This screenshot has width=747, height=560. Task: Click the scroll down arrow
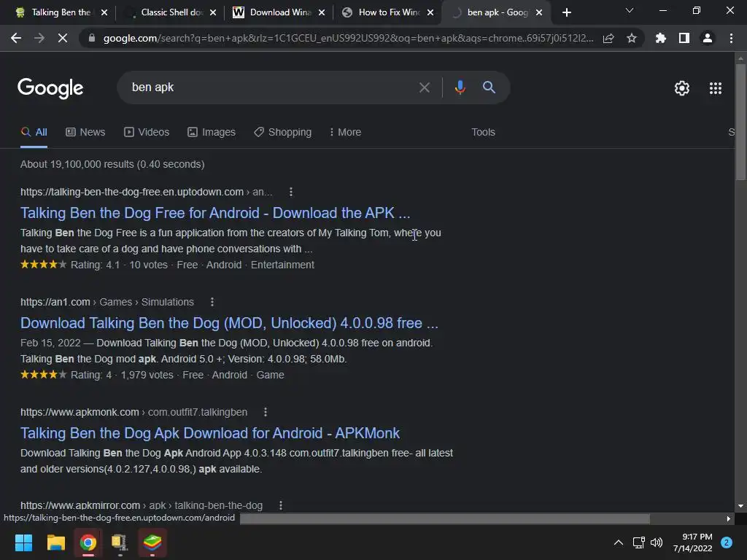click(x=740, y=506)
